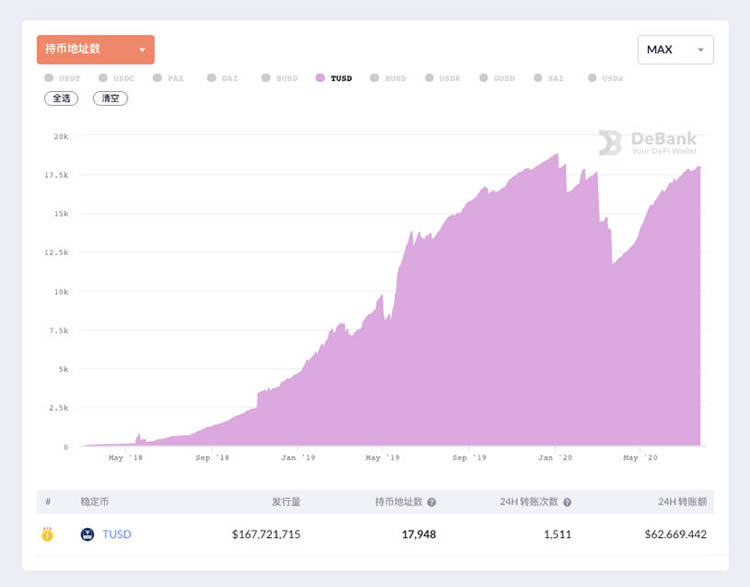Click the small arrow in the orange dropdown

tap(142, 50)
